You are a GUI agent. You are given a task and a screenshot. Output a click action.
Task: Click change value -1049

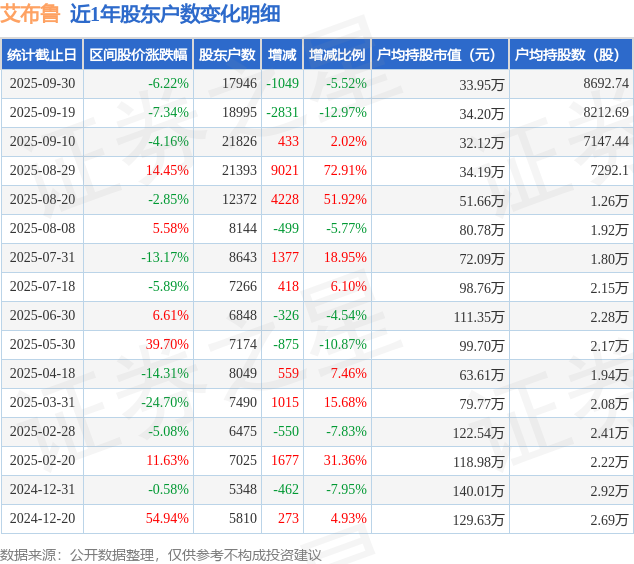(282, 83)
